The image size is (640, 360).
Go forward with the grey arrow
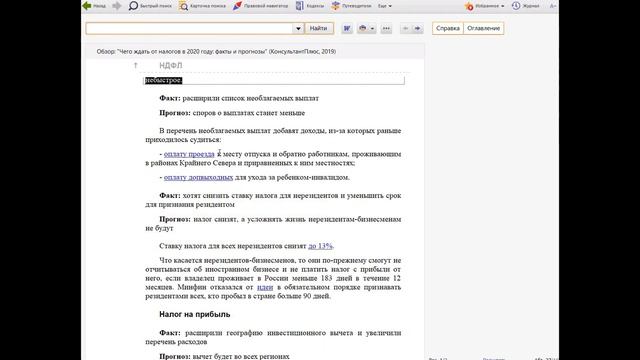(x=117, y=6)
